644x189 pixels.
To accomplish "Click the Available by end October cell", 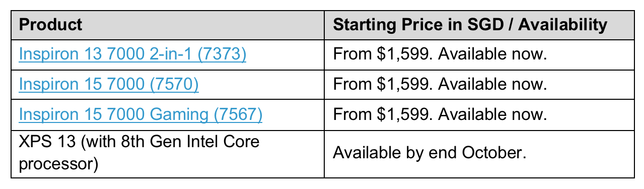I will 479,153.
